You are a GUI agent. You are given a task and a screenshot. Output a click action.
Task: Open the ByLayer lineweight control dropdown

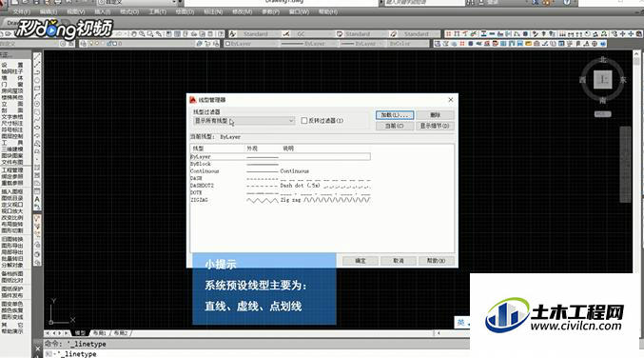[363, 44]
